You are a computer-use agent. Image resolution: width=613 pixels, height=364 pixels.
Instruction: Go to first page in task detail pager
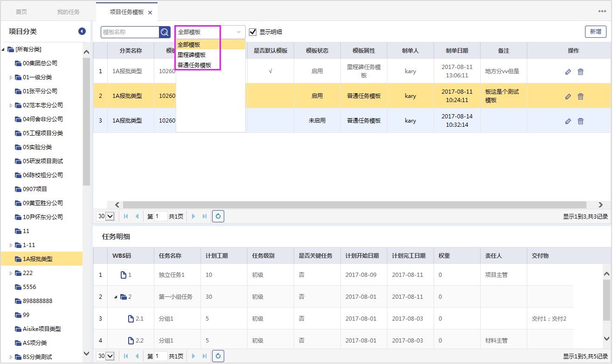coord(126,356)
